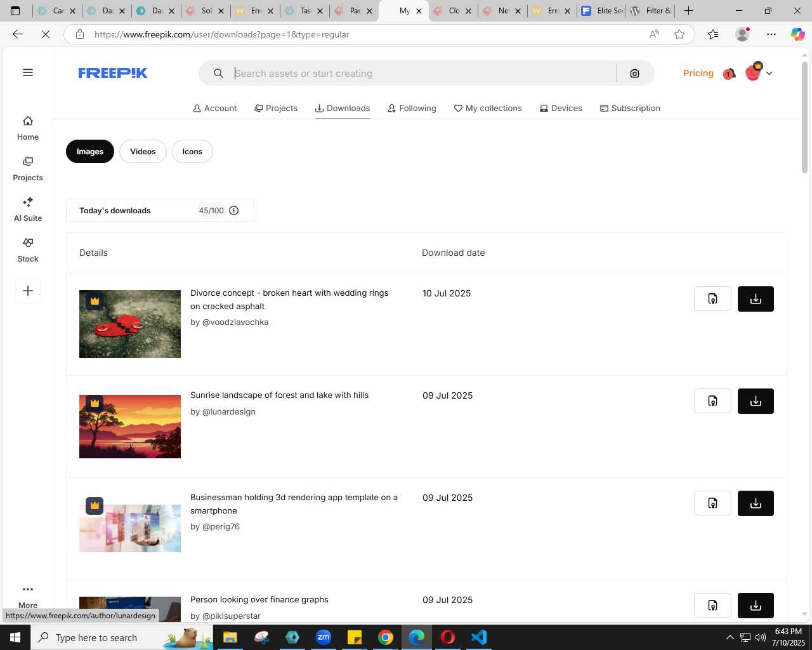Open Person looking over finance graphs title
Image resolution: width=812 pixels, height=650 pixels.
click(x=259, y=600)
